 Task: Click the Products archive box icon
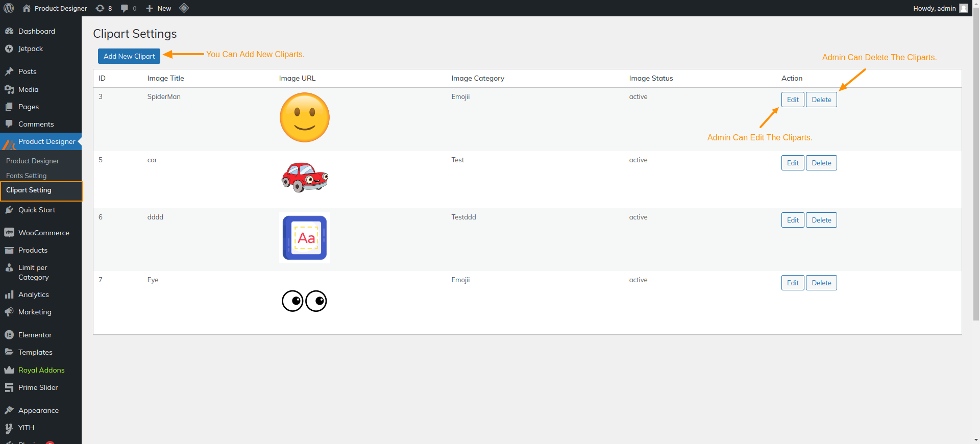[x=9, y=250]
